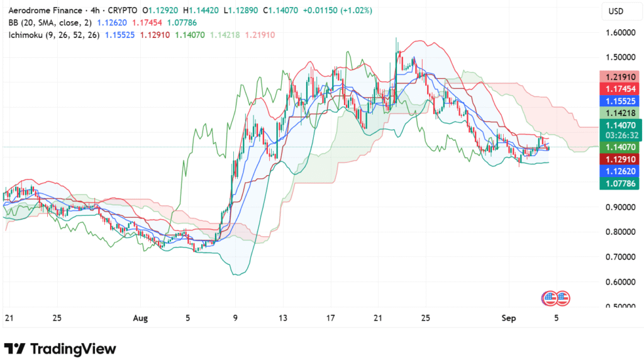This screenshot has height=364, width=644.
Task: Click the 1.50000 price axis label
Action: pos(621,57)
